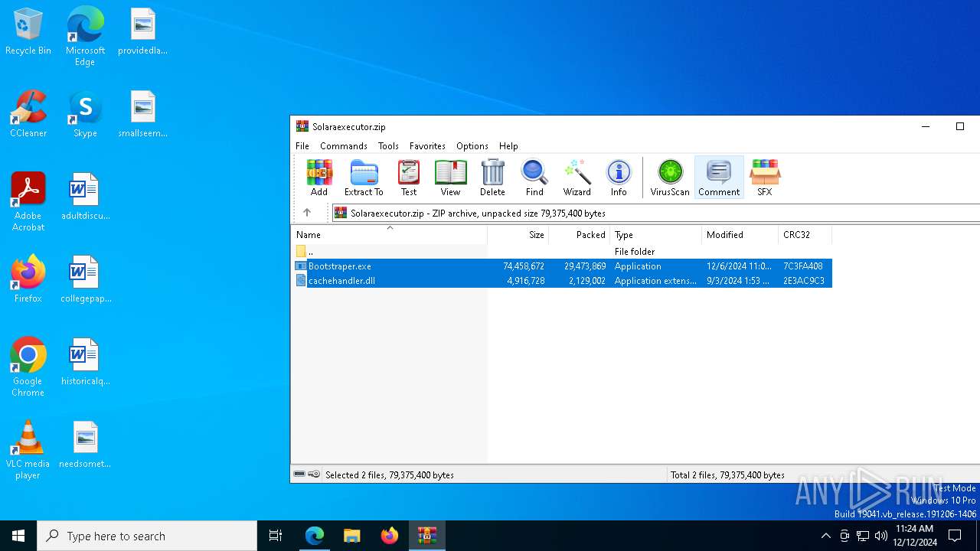Open Firefox from the taskbar

[x=390, y=536]
